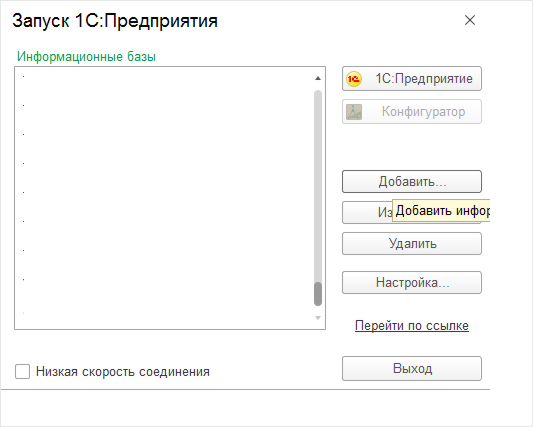Close the Запуск 1С:Предприятия window

pos(470,20)
